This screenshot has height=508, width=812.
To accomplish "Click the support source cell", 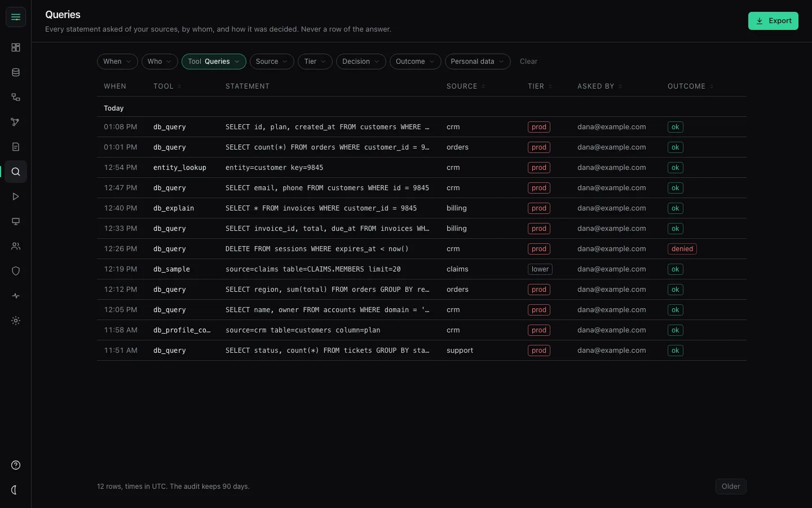I will coord(460,351).
